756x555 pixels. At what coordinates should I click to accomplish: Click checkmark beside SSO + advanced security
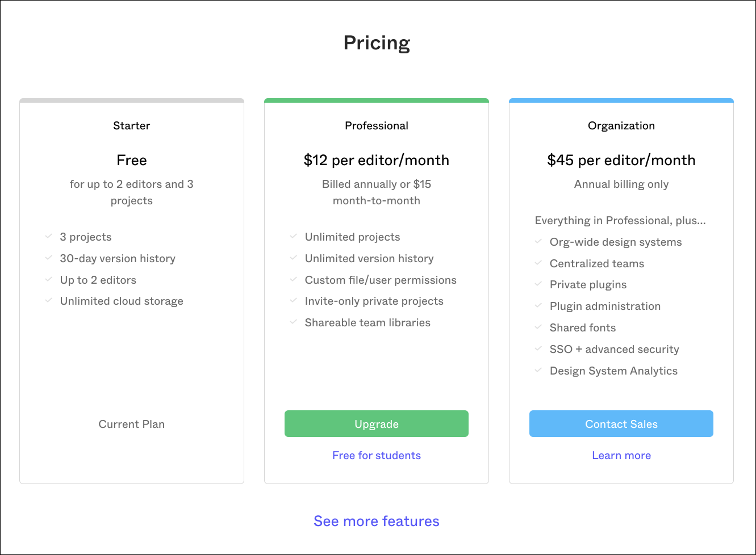click(x=538, y=348)
